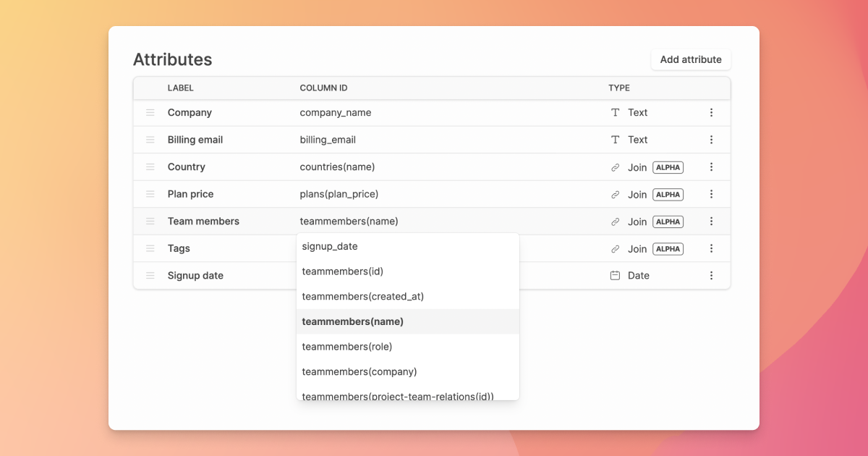
Task: Click the Text type icon in Company row
Action: (616, 112)
